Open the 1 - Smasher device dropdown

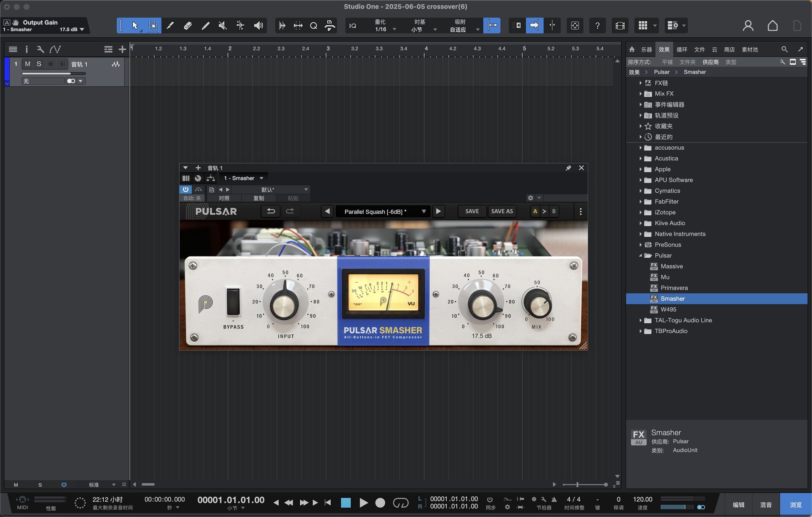(244, 178)
